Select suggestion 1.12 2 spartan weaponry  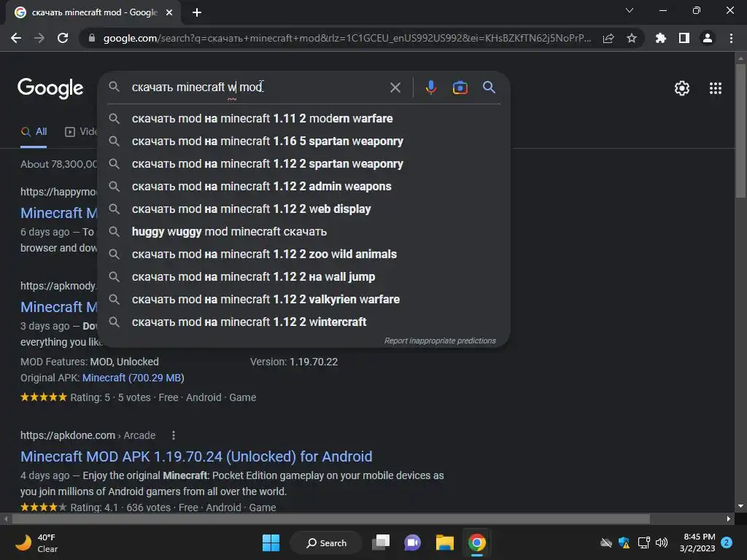pyautogui.click(x=303, y=164)
